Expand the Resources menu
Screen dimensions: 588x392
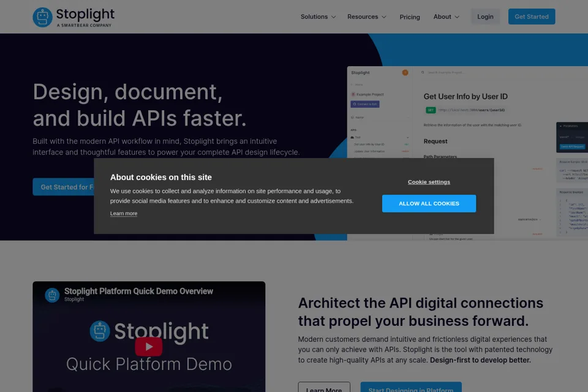pyautogui.click(x=366, y=17)
